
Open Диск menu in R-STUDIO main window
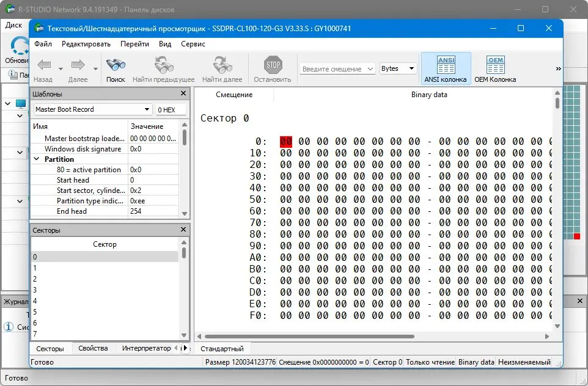(x=14, y=24)
